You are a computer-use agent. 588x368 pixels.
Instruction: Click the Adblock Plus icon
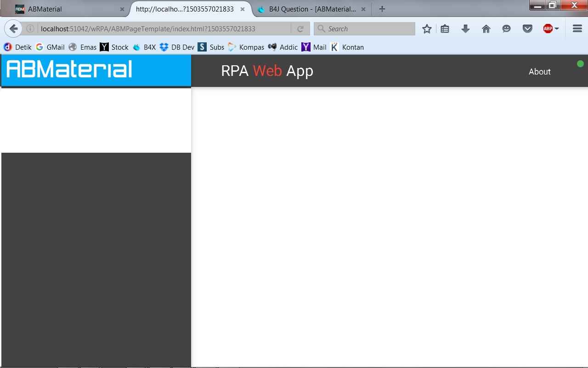coord(548,29)
